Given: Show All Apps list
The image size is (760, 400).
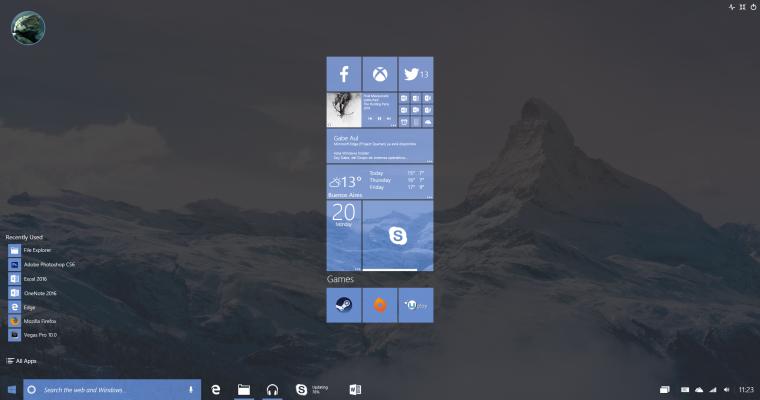Looking at the screenshot, I should pos(22,361).
